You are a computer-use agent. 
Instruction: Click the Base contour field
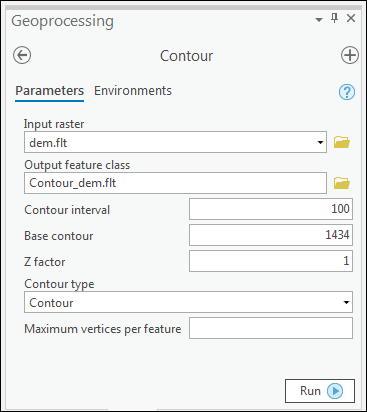271,235
